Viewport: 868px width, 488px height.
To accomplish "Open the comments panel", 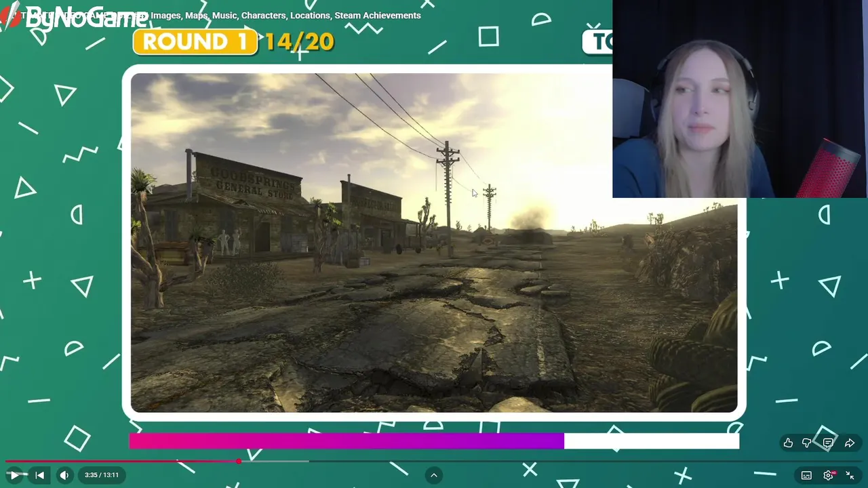I will 828,443.
